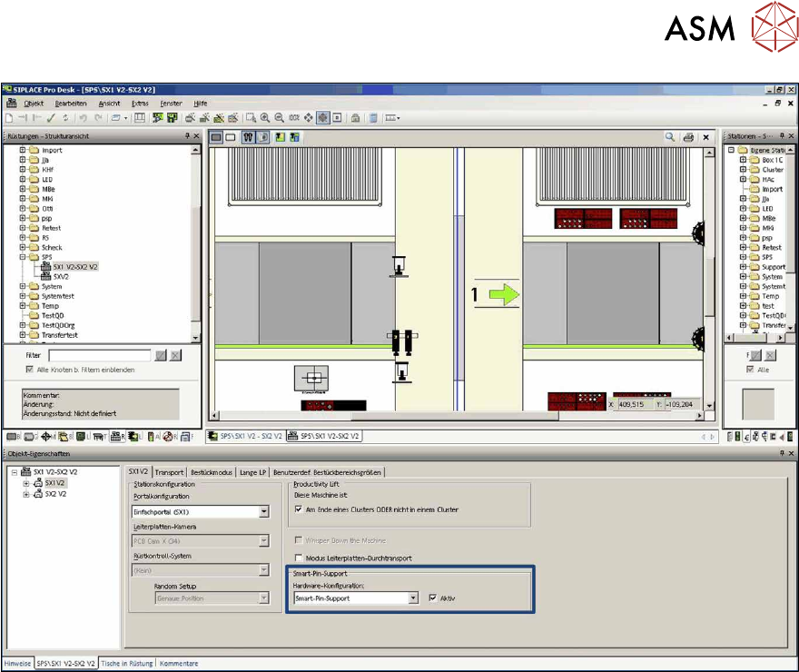Open the Hardware-Konfiguration dropdown
The image size is (799, 672).
[x=412, y=598]
